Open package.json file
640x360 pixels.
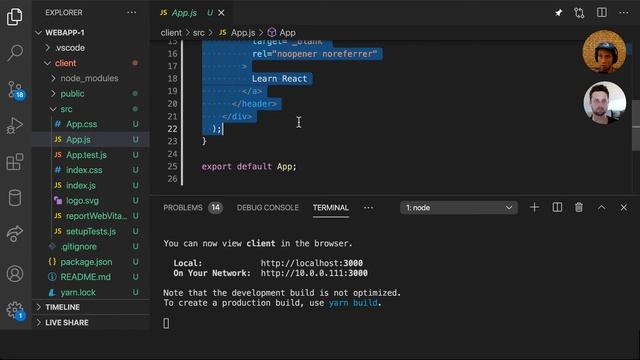click(x=86, y=262)
